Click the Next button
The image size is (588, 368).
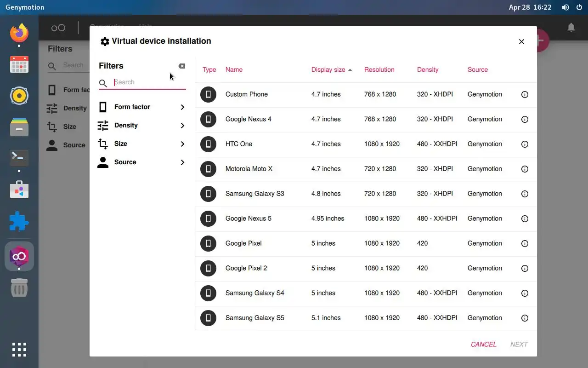tap(519, 344)
